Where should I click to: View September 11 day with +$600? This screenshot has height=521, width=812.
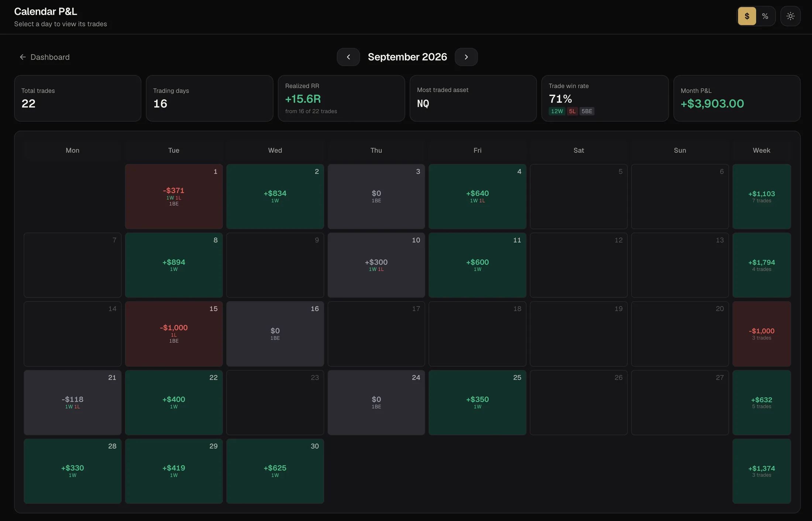[477, 265]
